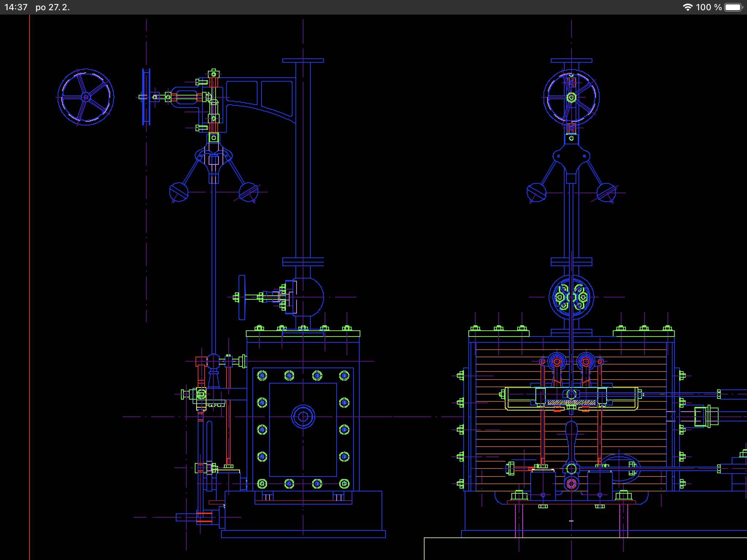The width and height of the screenshot is (747, 560).
Task: Select concentric circles at cylinder cover center
Action: [x=303, y=416]
